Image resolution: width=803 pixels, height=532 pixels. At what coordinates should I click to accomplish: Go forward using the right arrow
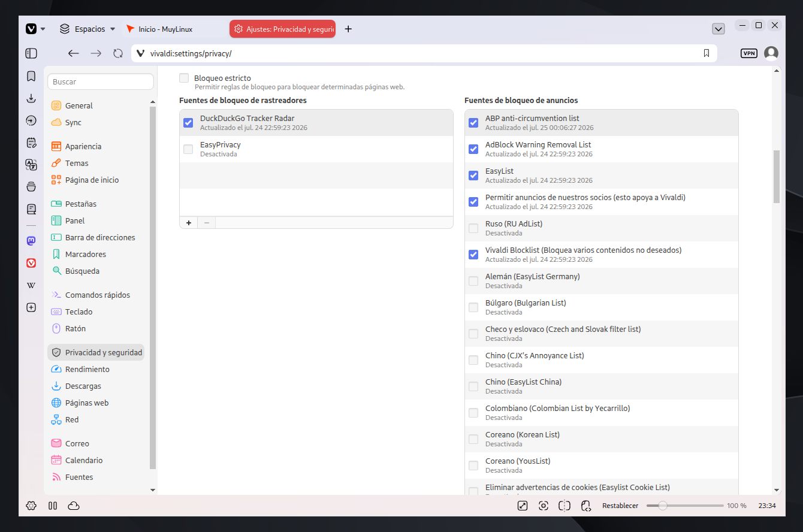tap(96, 53)
